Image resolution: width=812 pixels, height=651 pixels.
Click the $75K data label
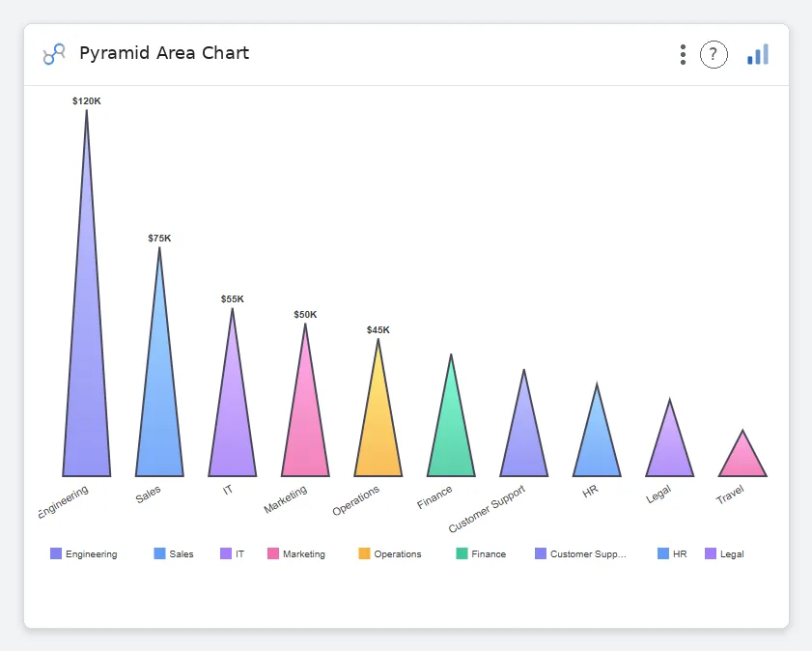click(159, 239)
